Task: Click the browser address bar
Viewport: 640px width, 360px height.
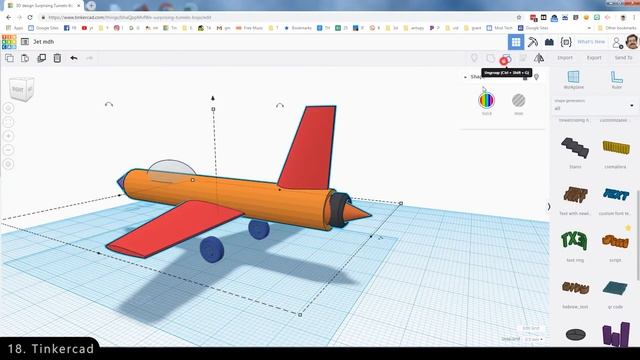Action: click(278, 18)
